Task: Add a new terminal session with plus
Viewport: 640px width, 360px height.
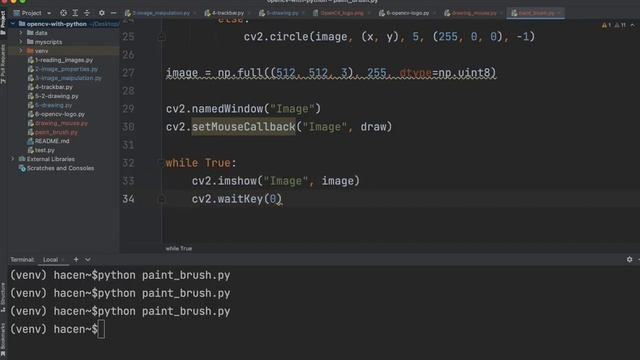Action: click(x=76, y=259)
